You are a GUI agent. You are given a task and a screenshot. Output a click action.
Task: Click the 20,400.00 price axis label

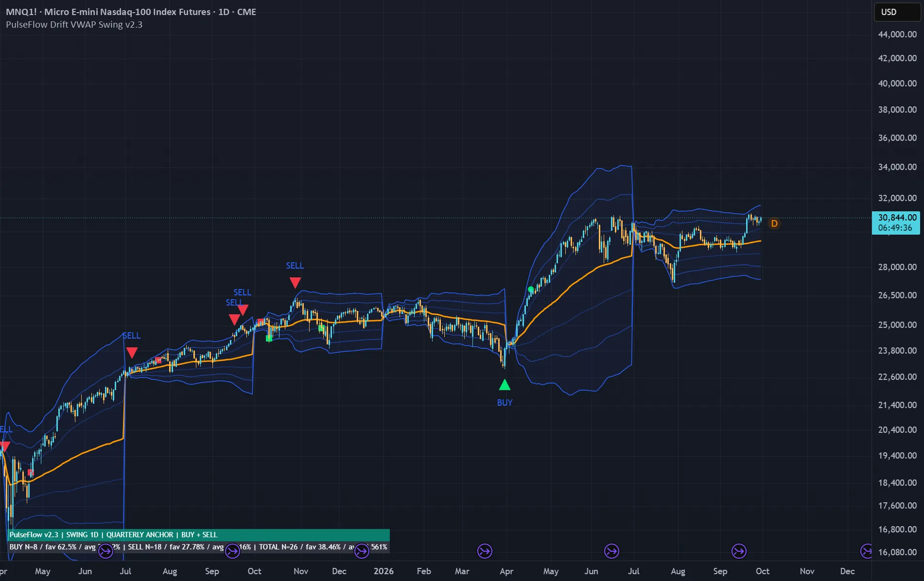point(897,430)
